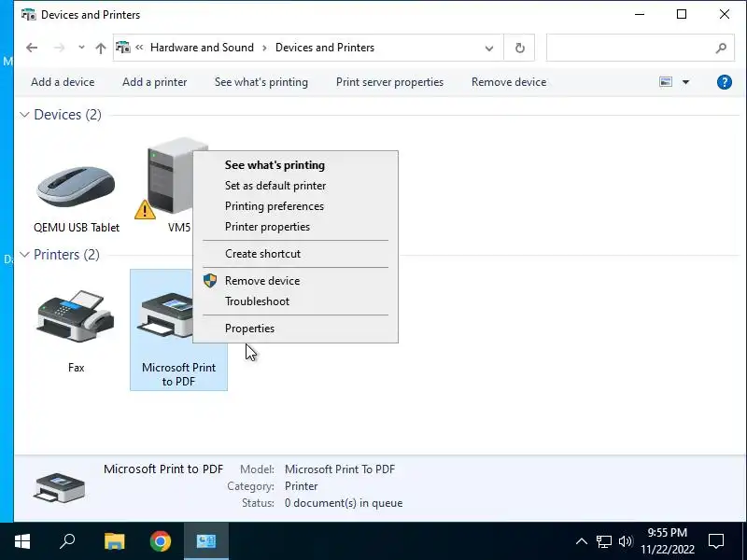Click the Show desktop strip on the taskbar
Viewport: 747px width, 560px height.
coord(744,541)
